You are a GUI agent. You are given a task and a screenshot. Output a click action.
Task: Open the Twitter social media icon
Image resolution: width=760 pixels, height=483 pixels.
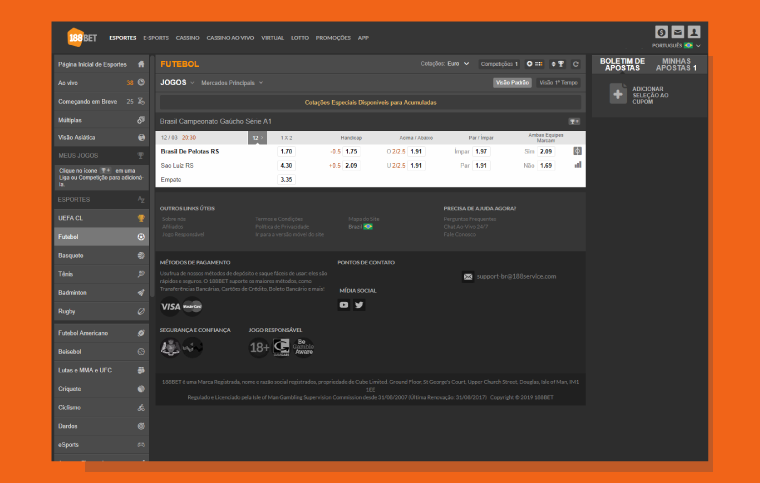(x=359, y=305)
